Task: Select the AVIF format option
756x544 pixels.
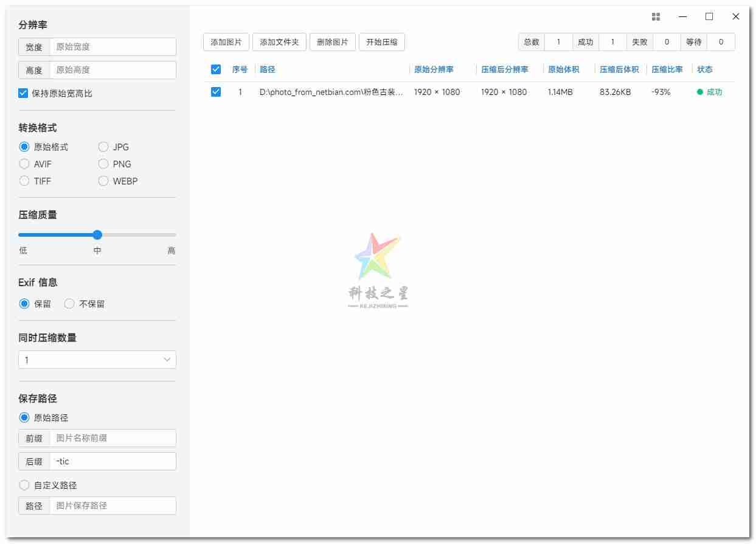Action: (24, 164)
